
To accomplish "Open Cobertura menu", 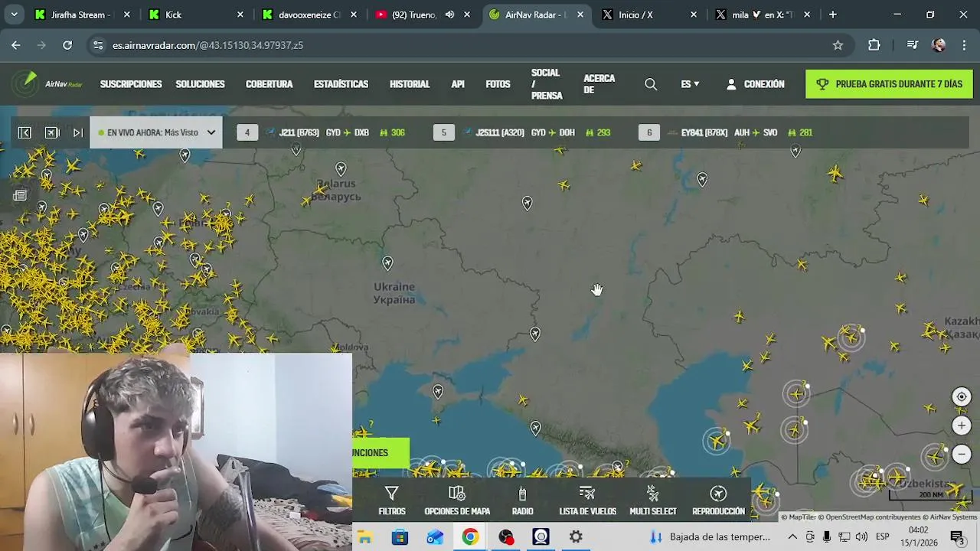I will [269, 84].
